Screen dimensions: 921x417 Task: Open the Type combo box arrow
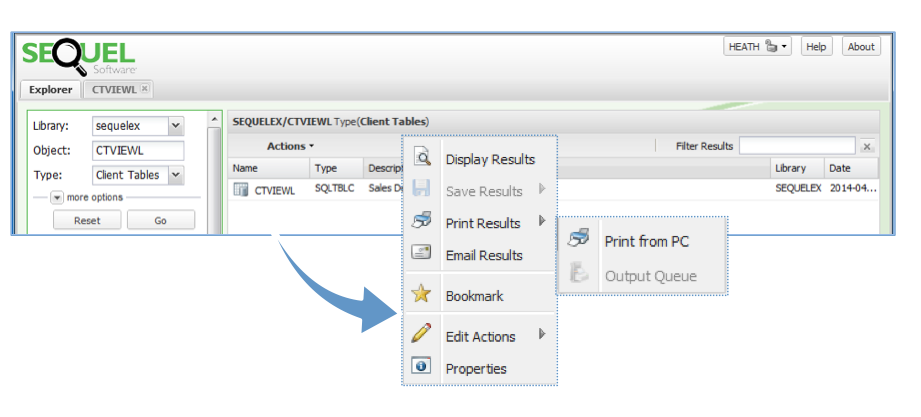click(176, 175)
